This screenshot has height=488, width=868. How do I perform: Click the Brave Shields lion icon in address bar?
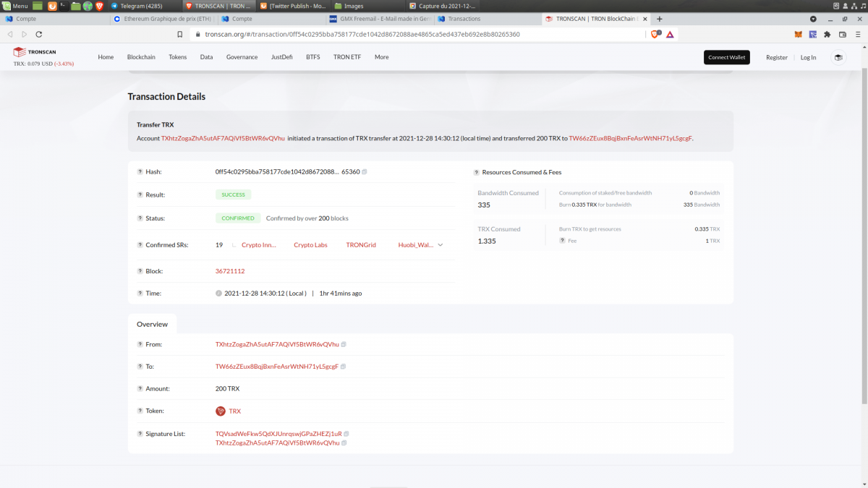pos(655,34)
